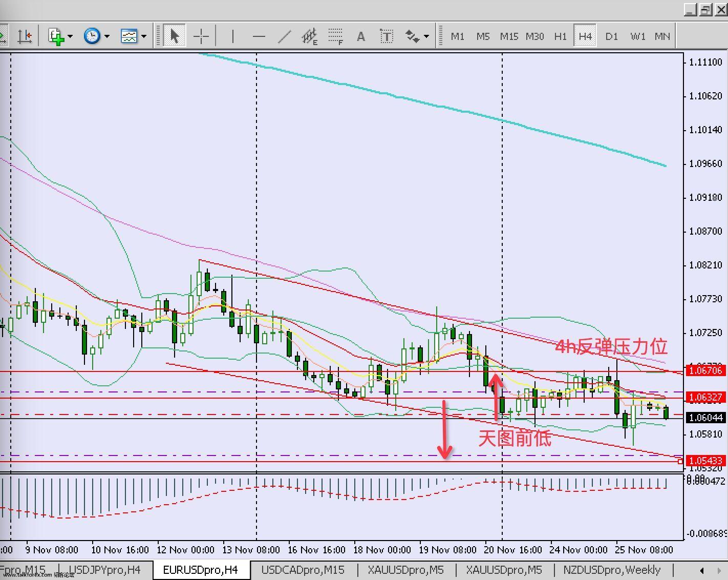Screen dimensions: 728x580
Task: Switch chart to W1 timeframe
Action: [x=638, y=36]
